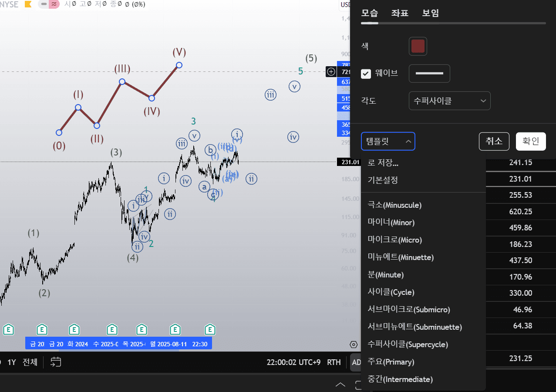Open the dark red color swatch
The height and width of the screenshot is (392, 556).
point(418,46)
